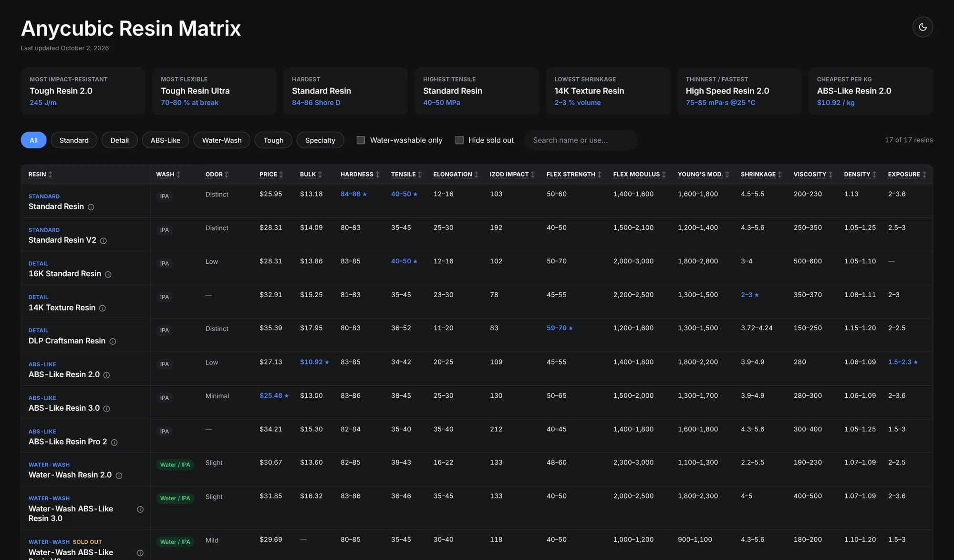The height and width of the screenshot is (560, 954).
Task: Open the Thinnest / Fastest High Speed Resin card
Action: pos(739,91)
